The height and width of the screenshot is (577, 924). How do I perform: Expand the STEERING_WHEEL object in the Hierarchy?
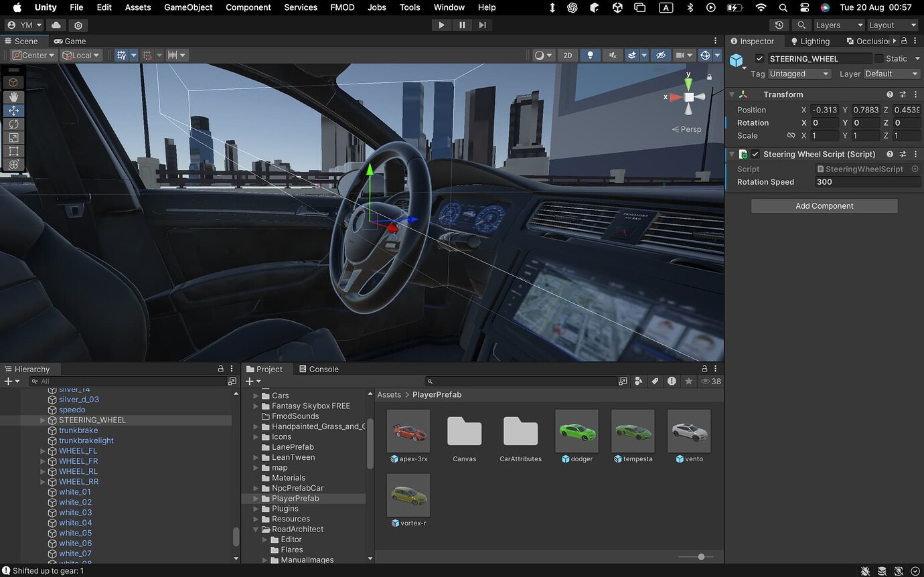click(42, 420)
